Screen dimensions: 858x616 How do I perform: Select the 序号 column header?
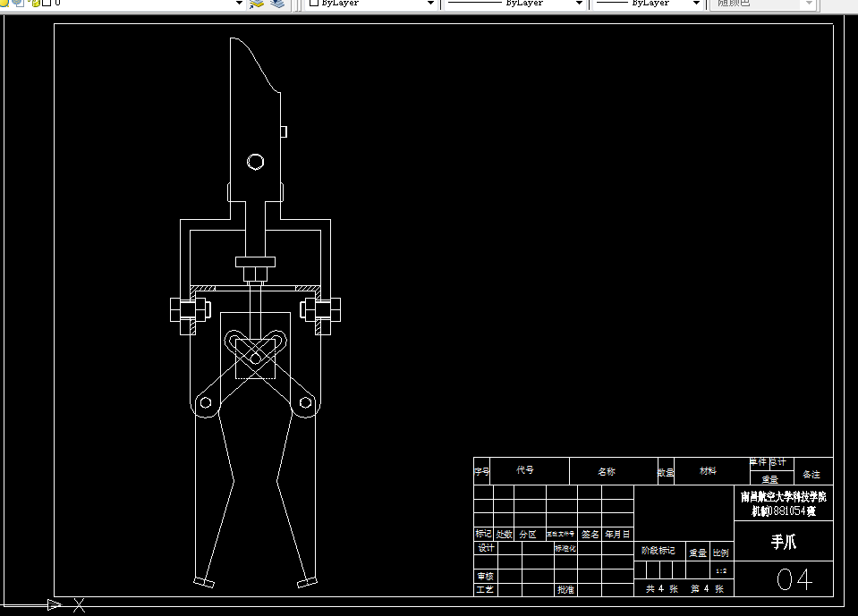click(481, 471)
